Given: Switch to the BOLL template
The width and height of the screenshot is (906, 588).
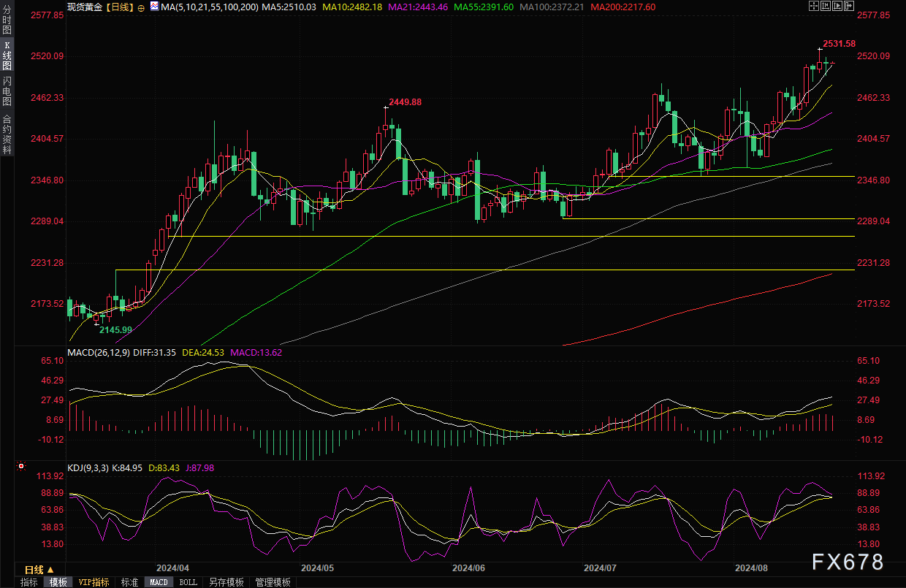Looking at the screenshot, I should pyautogui.click(x=188, y=582).
